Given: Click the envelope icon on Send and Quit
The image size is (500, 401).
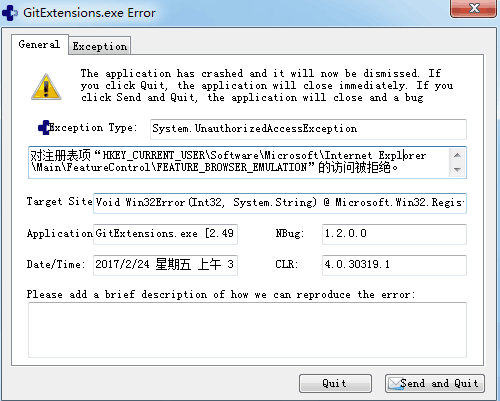Looking at the screenshot, I should click(x=395, y=383).
